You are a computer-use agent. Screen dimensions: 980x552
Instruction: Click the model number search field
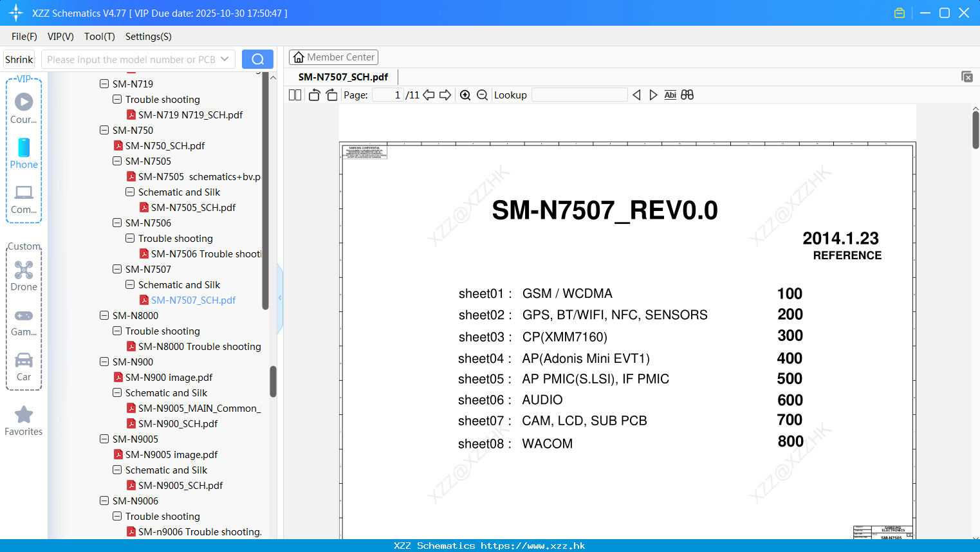click(131, 59)
